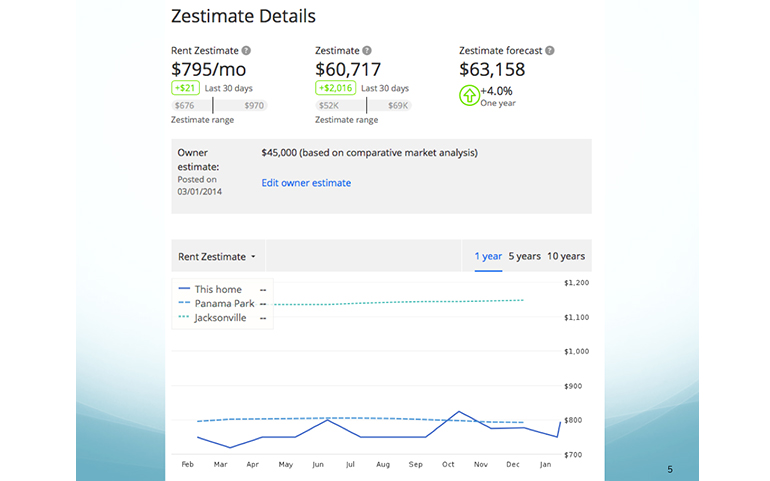Viewport: 770px width, 481px height.
Task: Click the help icon beside the Zestimate heading
Action: (x=367, y=51)
